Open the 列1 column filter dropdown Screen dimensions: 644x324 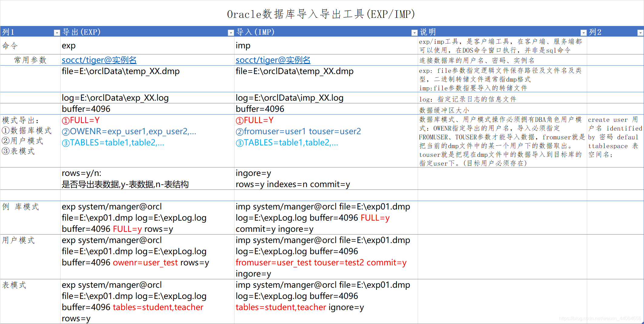click(57, 33)
